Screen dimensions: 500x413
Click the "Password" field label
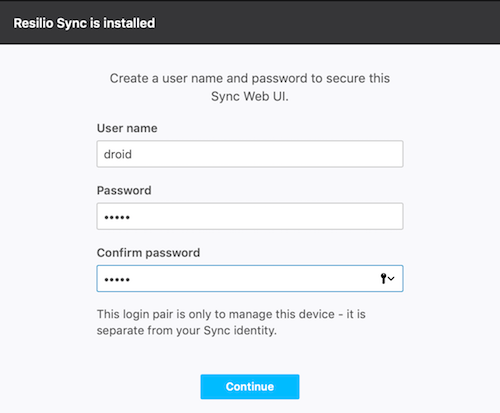(x=124, y=190)
